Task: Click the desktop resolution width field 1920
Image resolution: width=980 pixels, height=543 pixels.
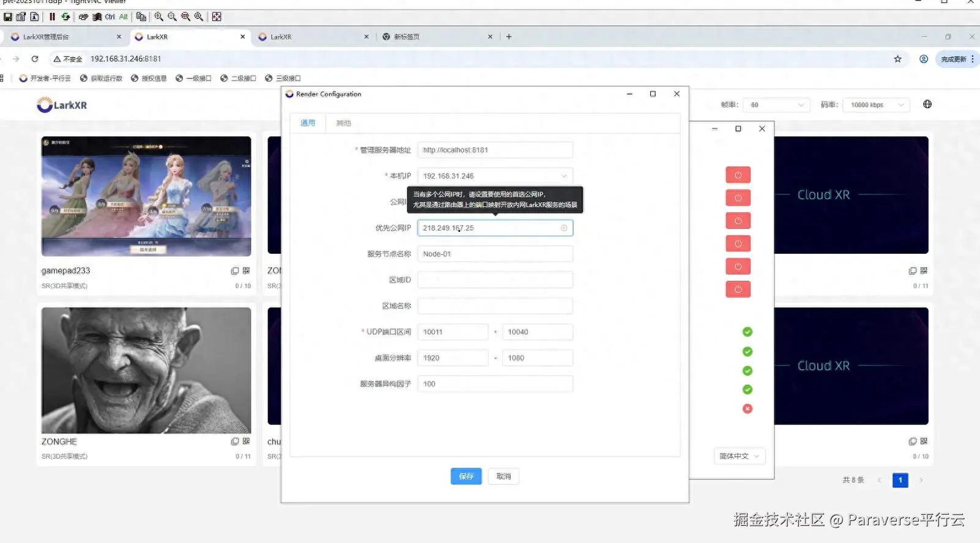Action: [x=453, y=358]
